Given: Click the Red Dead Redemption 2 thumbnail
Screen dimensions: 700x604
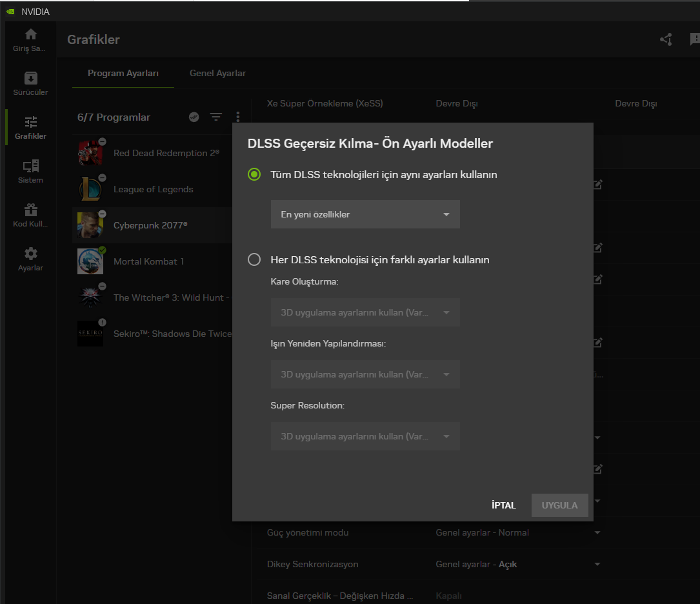Looking at the screenshot, I should tap(90, 153).
